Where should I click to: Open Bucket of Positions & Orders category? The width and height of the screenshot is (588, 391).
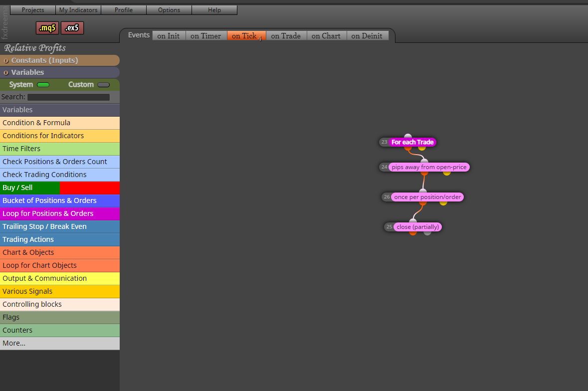pos(60,200)
